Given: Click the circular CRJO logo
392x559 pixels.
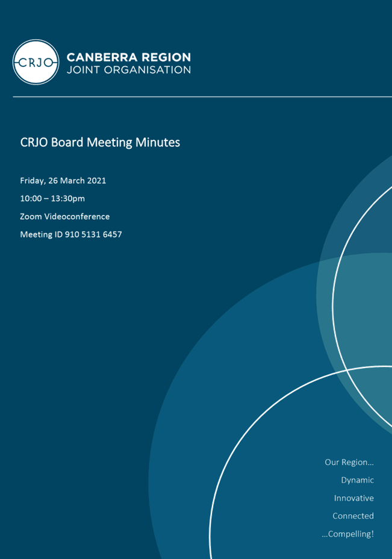Looking at the screenshot, I should pyautogui.click(x=36, y=62).
